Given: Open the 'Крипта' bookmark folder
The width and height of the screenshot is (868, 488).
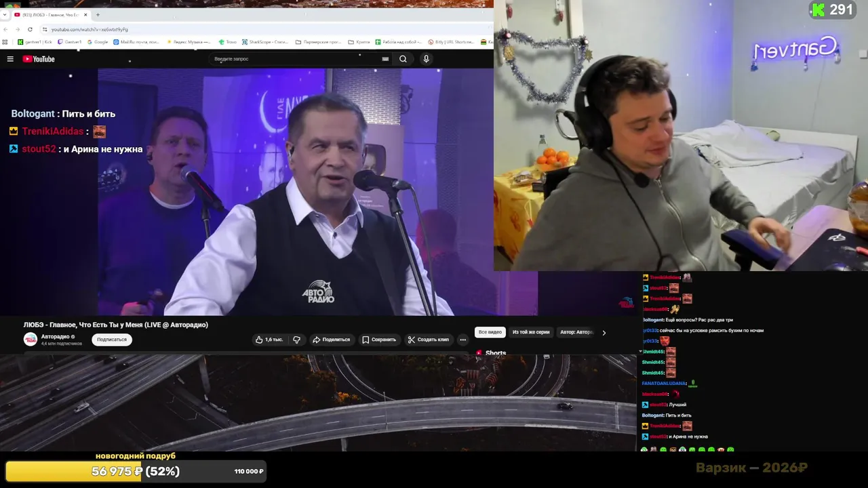Looking at the screenshot, I should point(359,42).
